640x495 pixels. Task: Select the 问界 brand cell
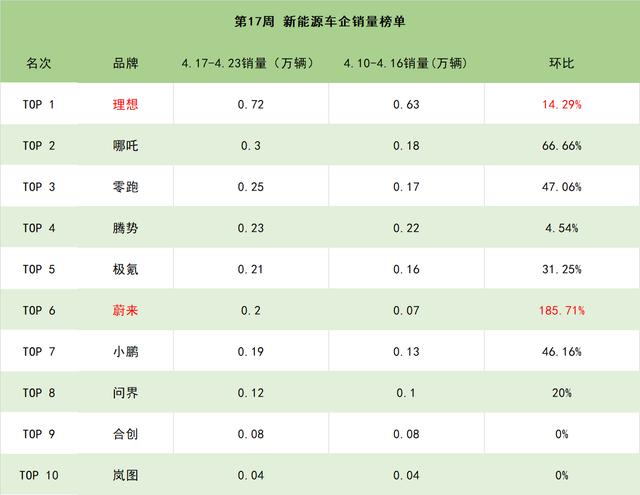click(x=125, y=393)
